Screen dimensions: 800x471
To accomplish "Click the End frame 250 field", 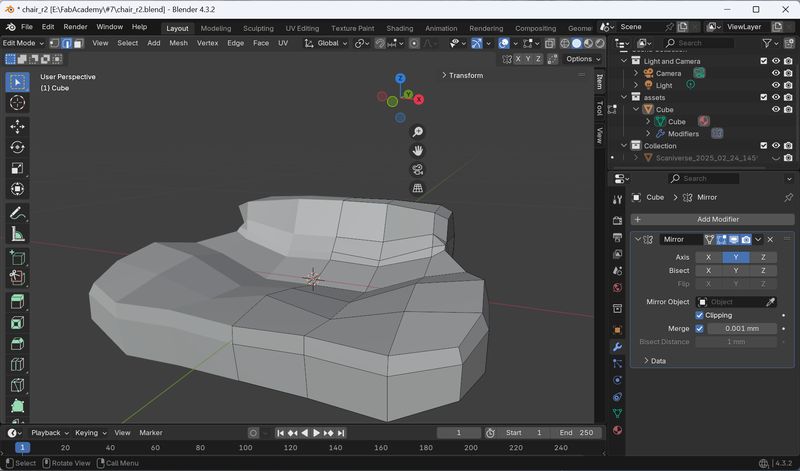I will pyautogui.click(x=577, y=433).
